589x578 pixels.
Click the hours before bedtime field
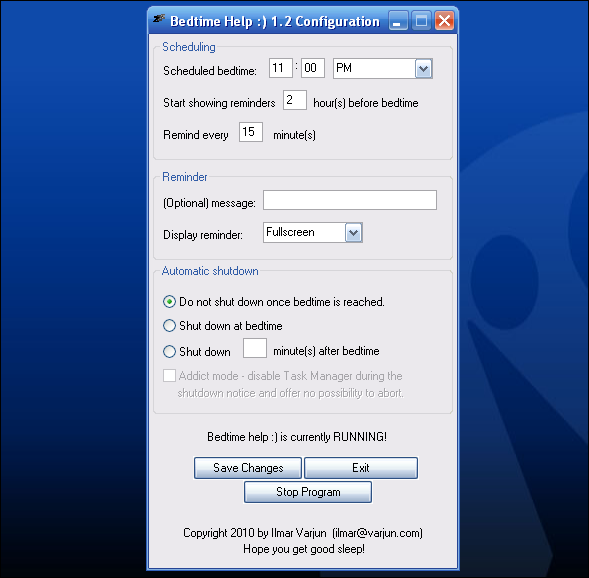tap(295, 100)
